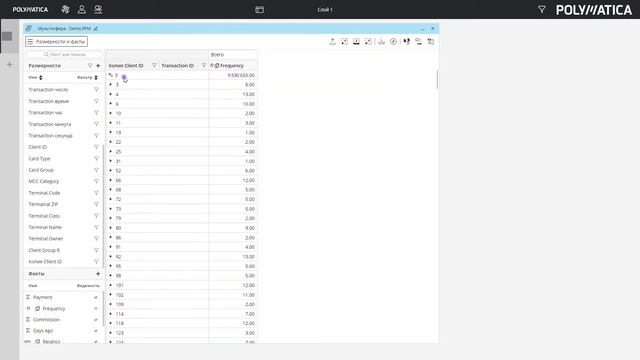
Task: Select the Transaction секунда dimension
Action: point(51,136)
